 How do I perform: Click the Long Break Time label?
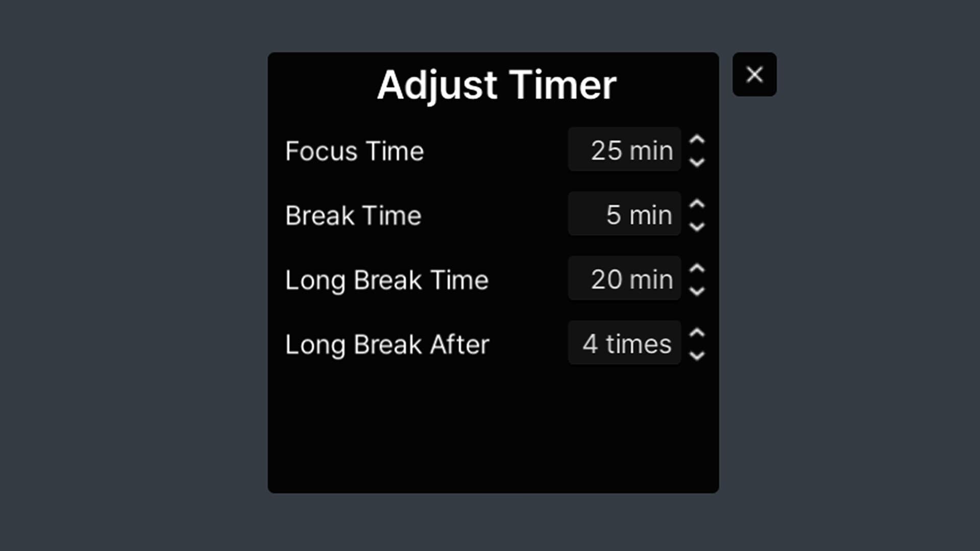pyautogui.click(x=386, y=280)
